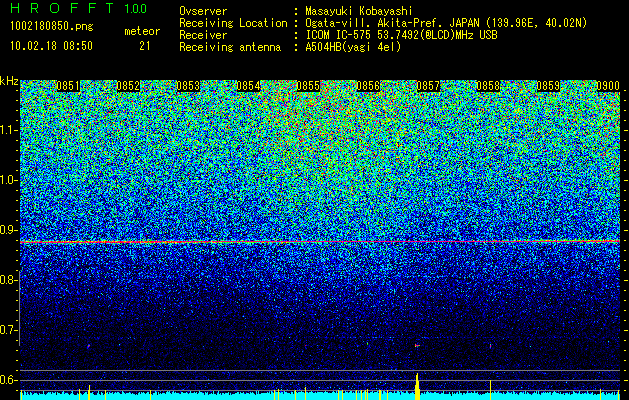The height and width of the screenshot is (400, 629).
Task: Click observer name Masayuki Kobayashi
Action: (359, 11)
